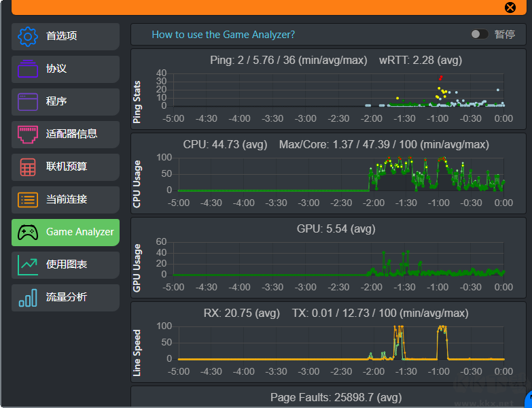Select the 程序 programs window icon
The width and height of the screenshot is (532, 408).
click(28, 101)
